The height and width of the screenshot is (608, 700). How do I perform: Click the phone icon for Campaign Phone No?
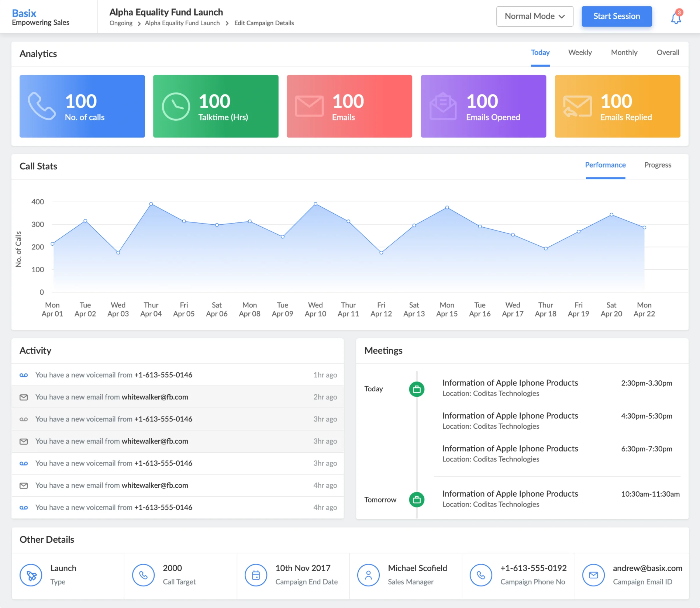tap(481, 575)
